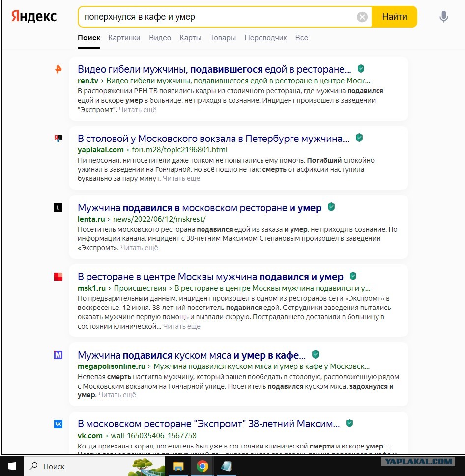Screen dimensions: 465x476
Task: Open the Все services tab
Action: pos(302,38)
